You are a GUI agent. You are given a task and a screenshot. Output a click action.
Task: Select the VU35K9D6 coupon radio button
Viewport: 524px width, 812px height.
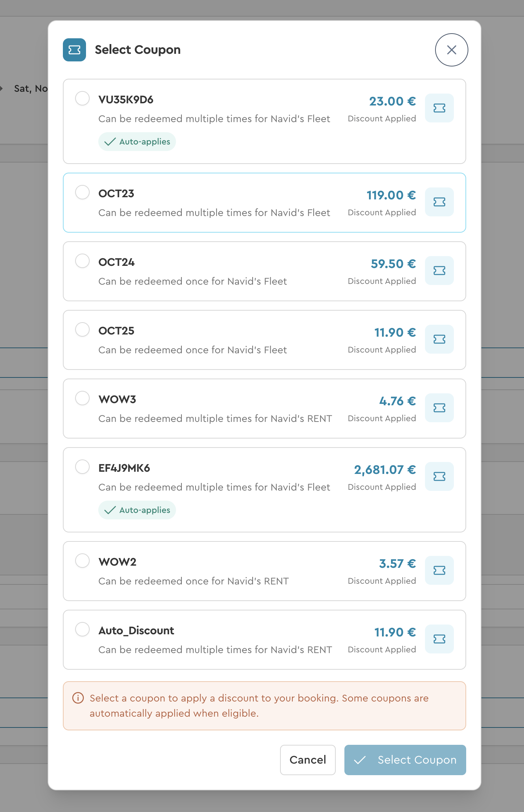click(82, 98)
